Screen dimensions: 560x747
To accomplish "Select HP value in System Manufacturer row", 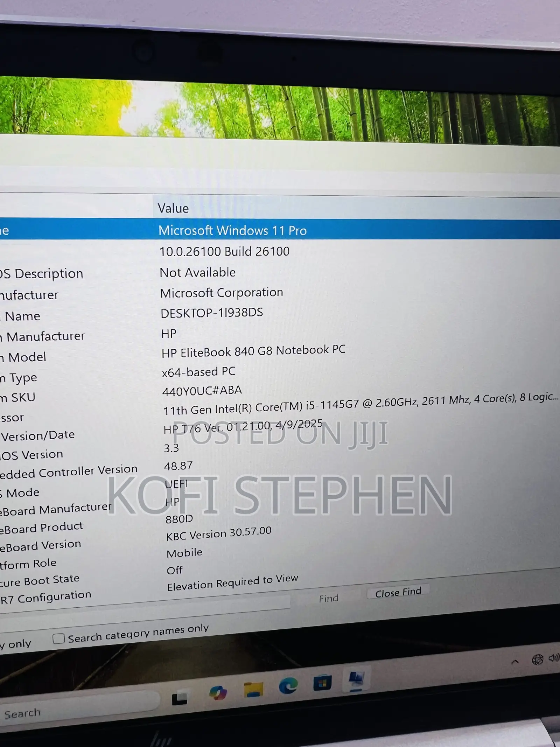I will tap(169, 333).
